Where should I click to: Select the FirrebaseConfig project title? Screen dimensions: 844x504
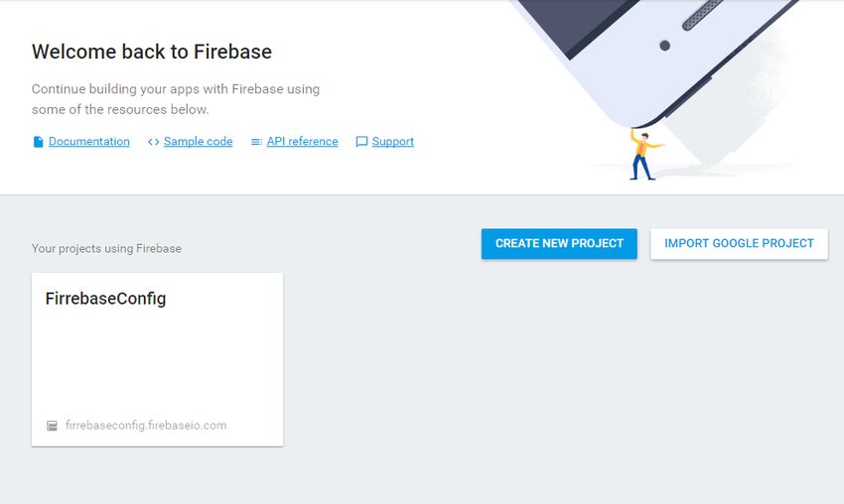coord(105,299)
